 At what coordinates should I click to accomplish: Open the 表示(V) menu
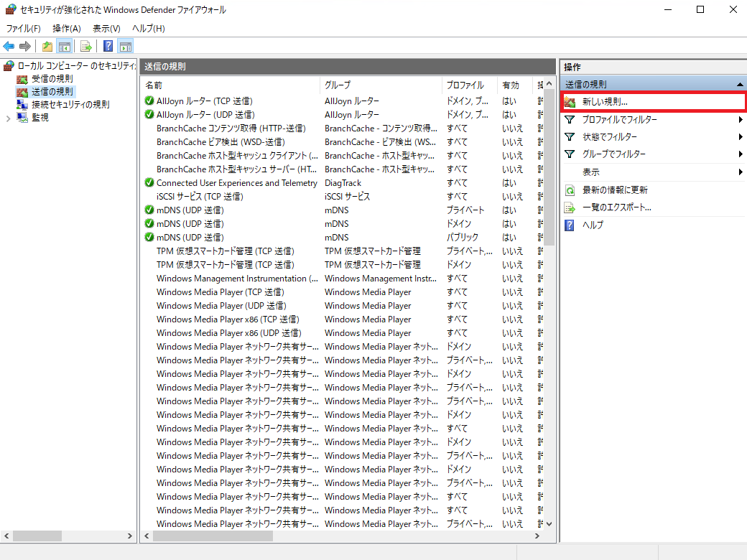click(106, 29)
